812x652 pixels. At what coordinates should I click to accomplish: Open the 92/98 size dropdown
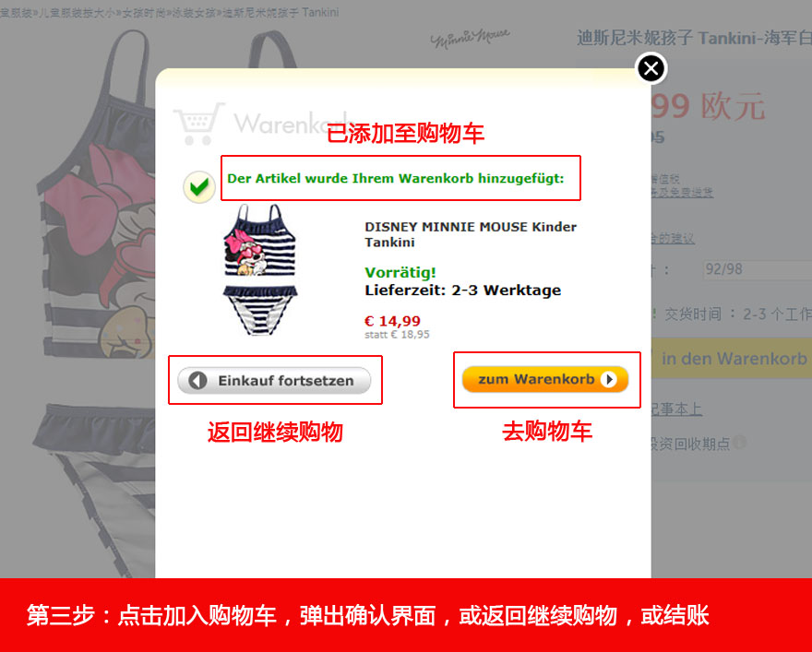(758, 269)
